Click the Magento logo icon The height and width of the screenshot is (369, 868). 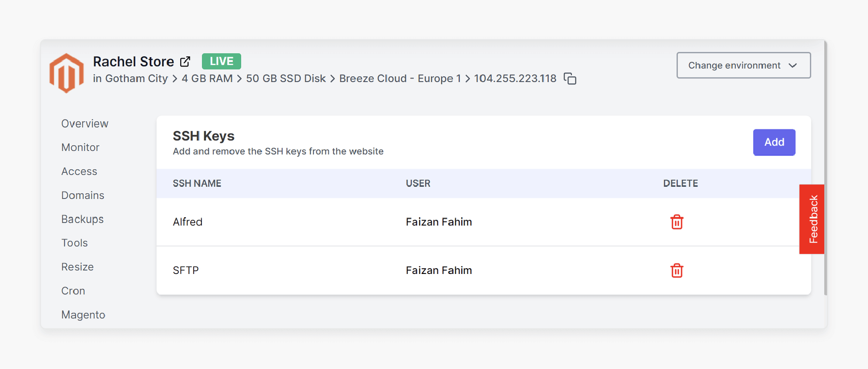pos(66,73)
